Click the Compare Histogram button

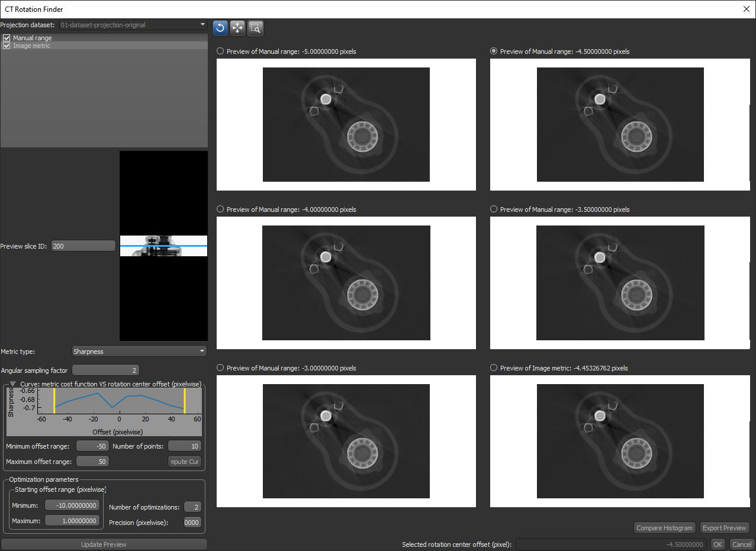coord(664,528)
